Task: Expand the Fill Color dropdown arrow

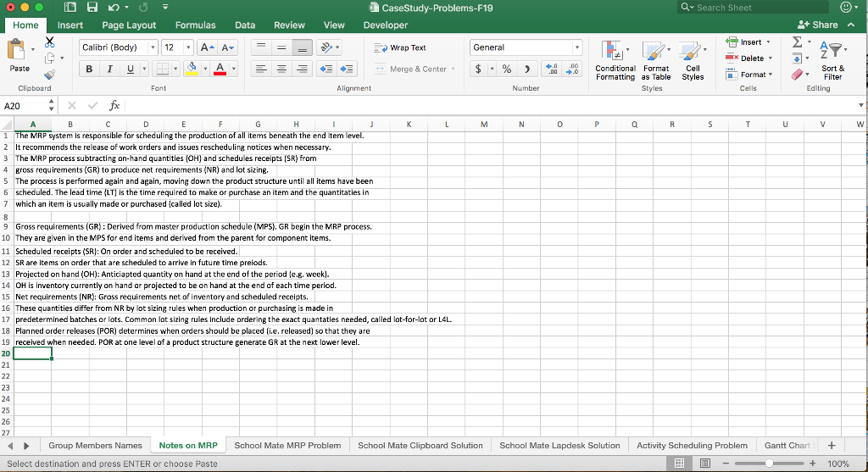Action: (205, 69)
